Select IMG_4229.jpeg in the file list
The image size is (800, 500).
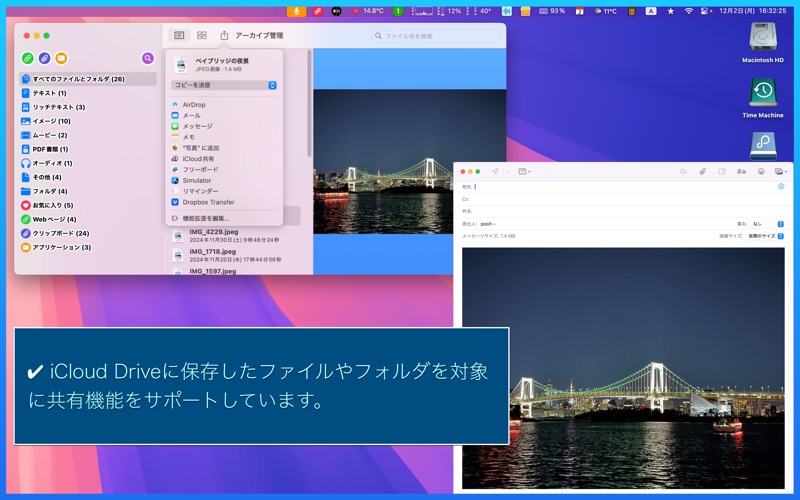pos(235,235)
